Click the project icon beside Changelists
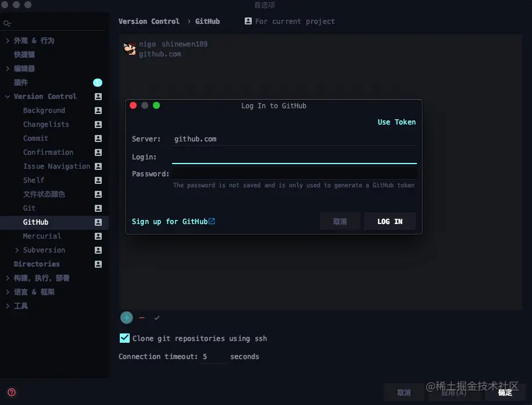 click(x=98, y=125)
